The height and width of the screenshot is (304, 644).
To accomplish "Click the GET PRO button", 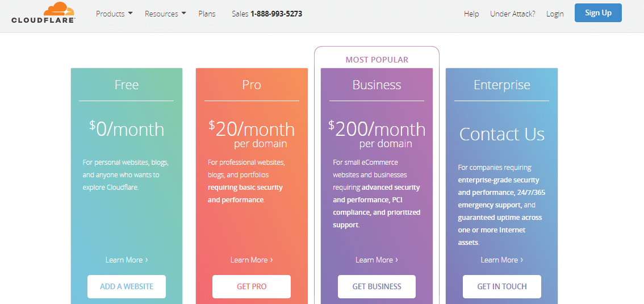I will click(252, 286).
